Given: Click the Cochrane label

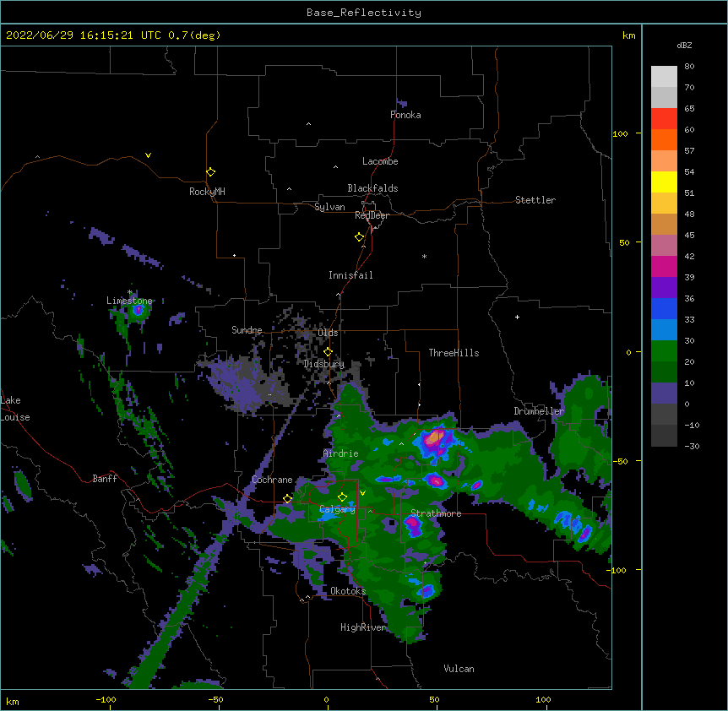Looking at the screenshot, I should tap(272, 480).
